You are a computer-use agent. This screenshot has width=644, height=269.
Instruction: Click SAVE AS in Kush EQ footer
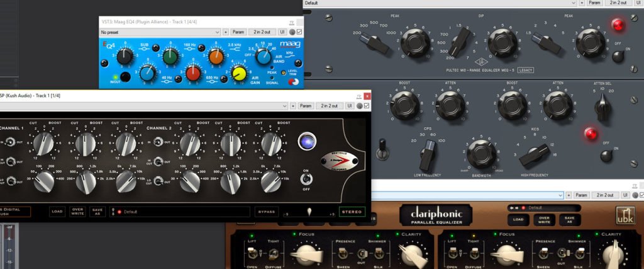[97, 212]
